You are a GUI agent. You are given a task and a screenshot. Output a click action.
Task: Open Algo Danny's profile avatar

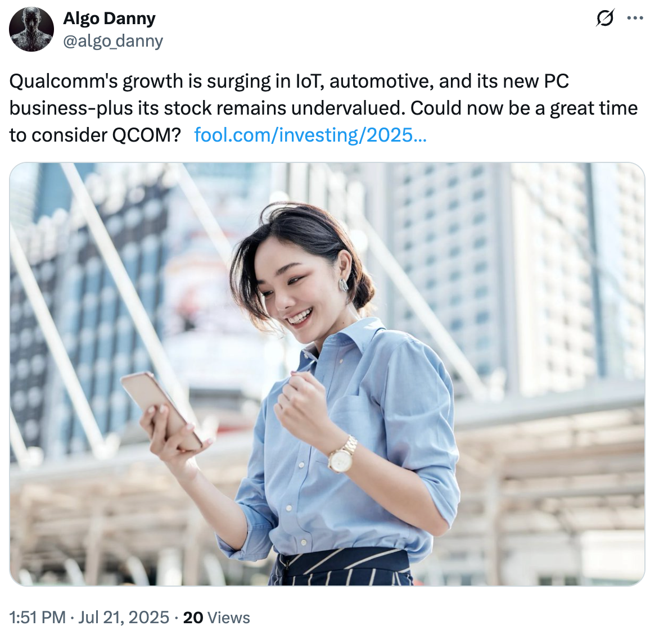click(31, 29)
